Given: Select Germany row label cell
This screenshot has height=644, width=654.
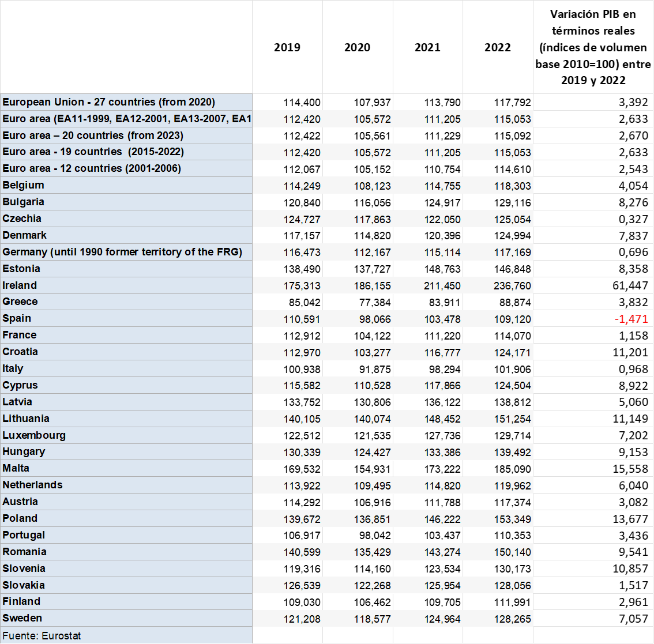Looking at the screenshot, I should pos(126,252).
